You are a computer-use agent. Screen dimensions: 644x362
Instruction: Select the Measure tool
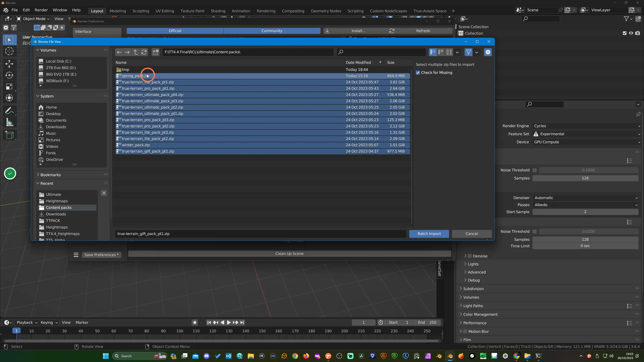pos(9,123)
